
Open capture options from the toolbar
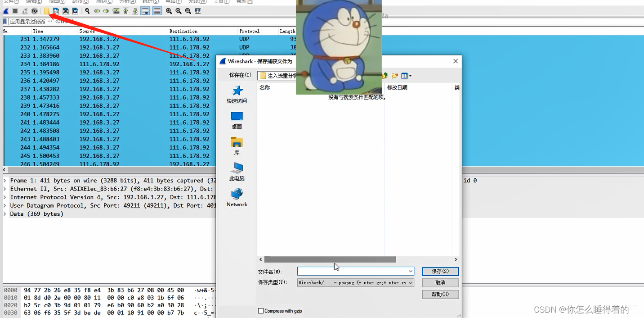tap(34, 11)
